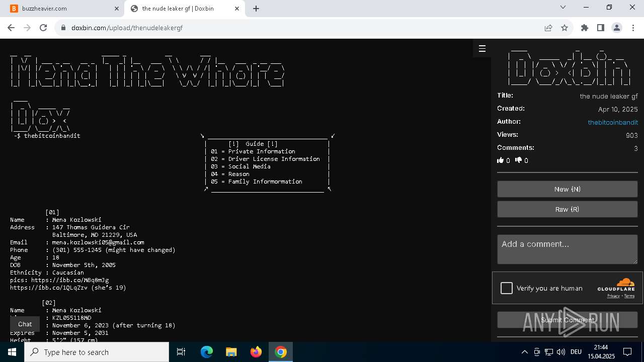Open the volume tray icon
This screenshot has height=362, width=644.
(561, 352)
